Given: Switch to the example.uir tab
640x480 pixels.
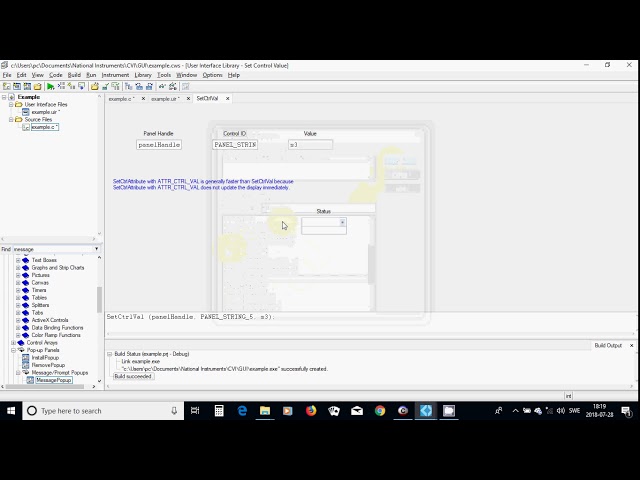Looking at the screenshot, I should pos(165,99).
